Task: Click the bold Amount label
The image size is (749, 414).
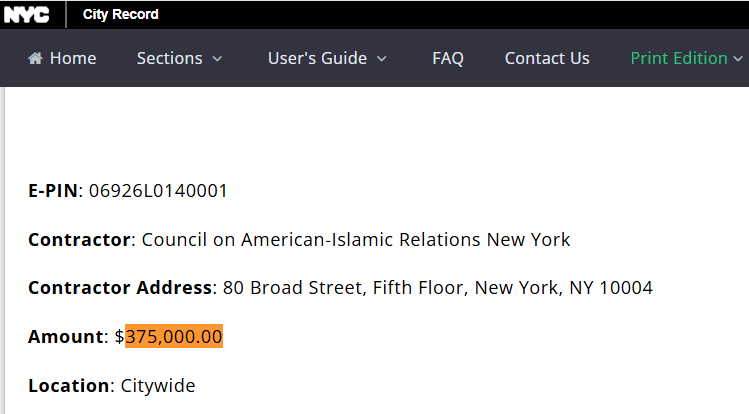Action: pos(65,337)
